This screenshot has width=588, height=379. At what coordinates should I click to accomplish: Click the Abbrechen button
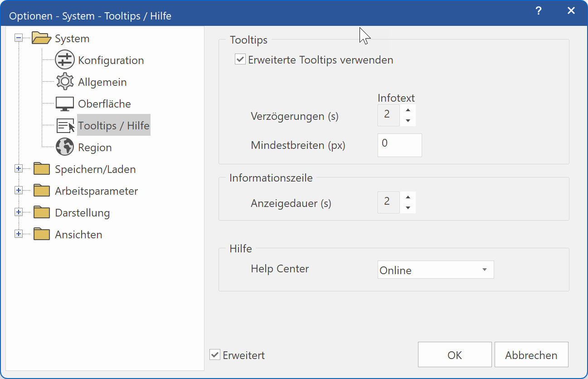click(x=531, y=354)
